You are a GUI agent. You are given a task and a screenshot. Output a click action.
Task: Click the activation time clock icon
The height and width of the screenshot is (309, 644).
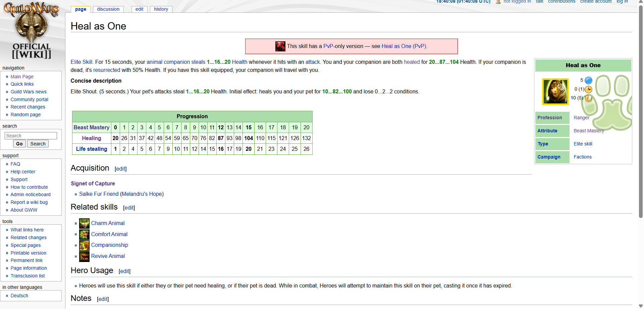(588, 89)
